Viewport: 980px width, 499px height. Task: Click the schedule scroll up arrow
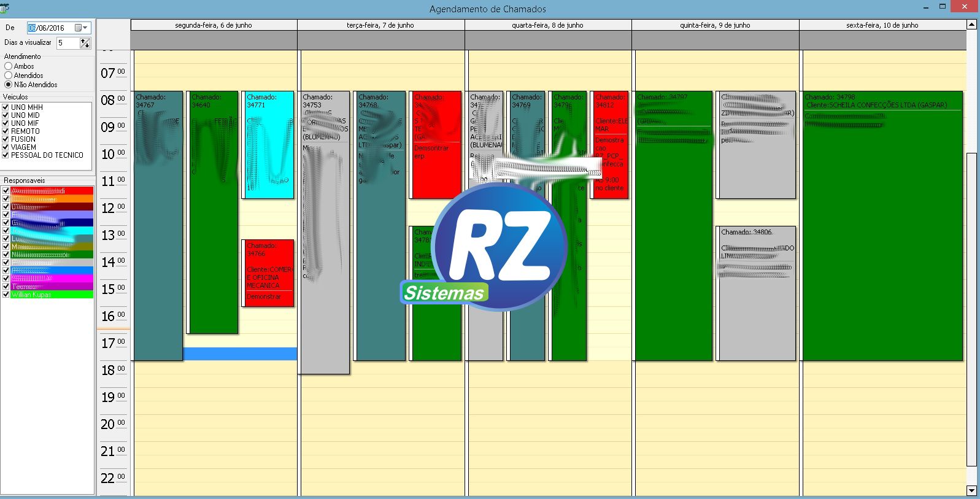tap(971, 25)
